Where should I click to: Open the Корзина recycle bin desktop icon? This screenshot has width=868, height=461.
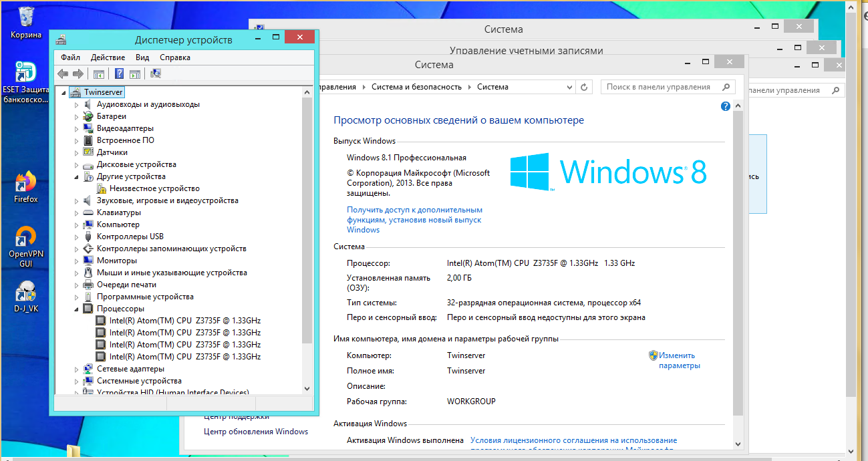[x=26, y=22]
